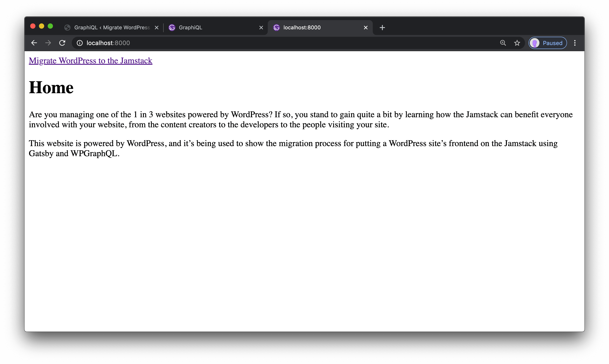609x364 pixels.
Task: Click the GraphiQL tab's Gatsby favicon
Action: (x=172, y=28)
